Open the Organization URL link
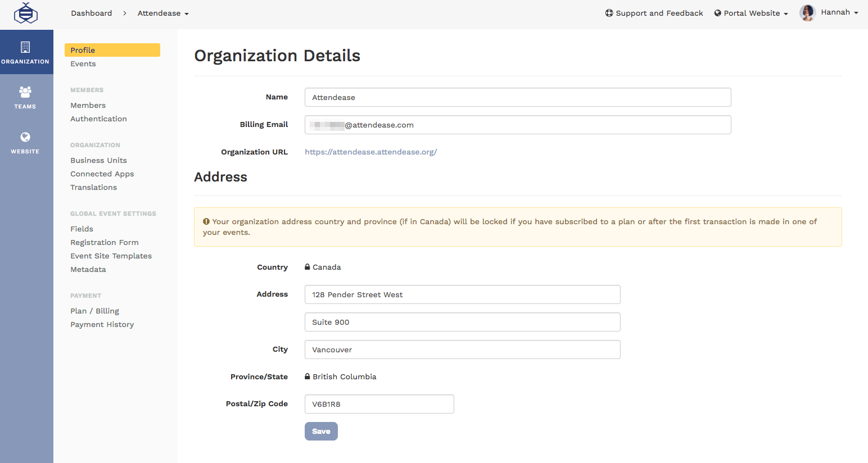Viewport: 868px width, 463px height. pos(370,152)
